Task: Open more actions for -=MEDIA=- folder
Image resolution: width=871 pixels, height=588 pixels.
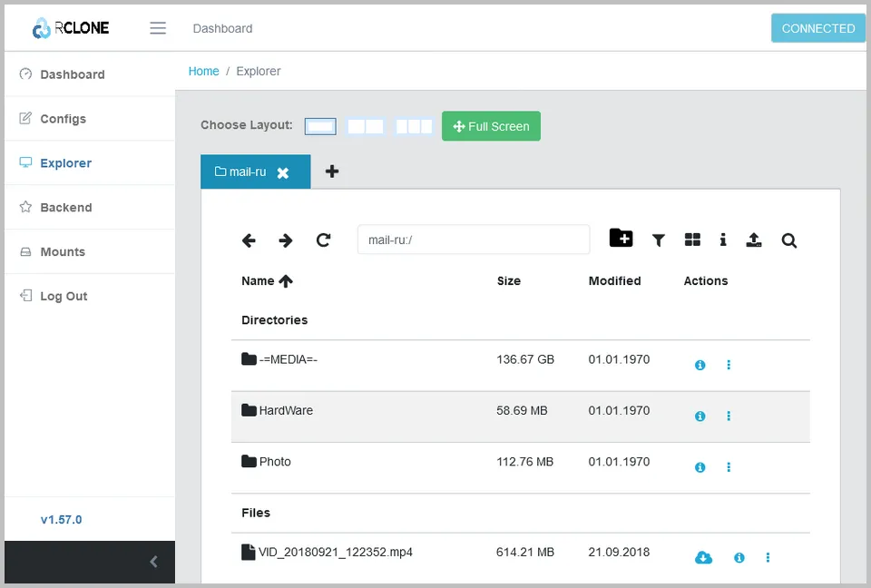Action: click(729, 365)
